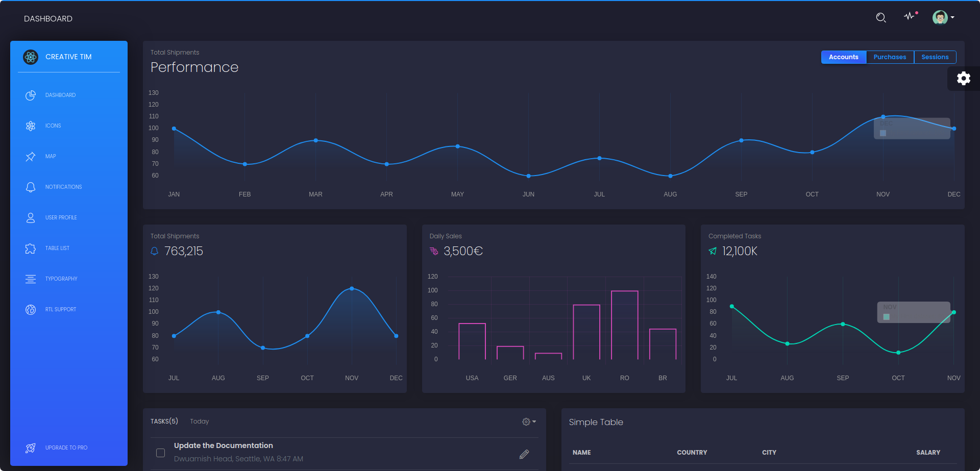The image size is (980, 471).
Task: Click the 3,500€ daily sales value
Action: pos(463,251)
